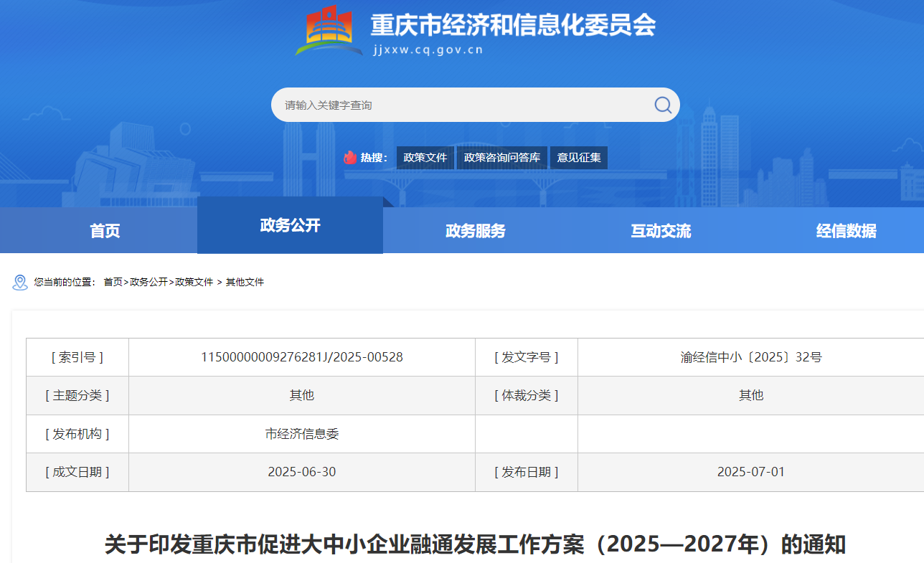Click the site title 重庆市经济和信息化委员会
The width and height of the screenshot is (924, 563).
512,26
